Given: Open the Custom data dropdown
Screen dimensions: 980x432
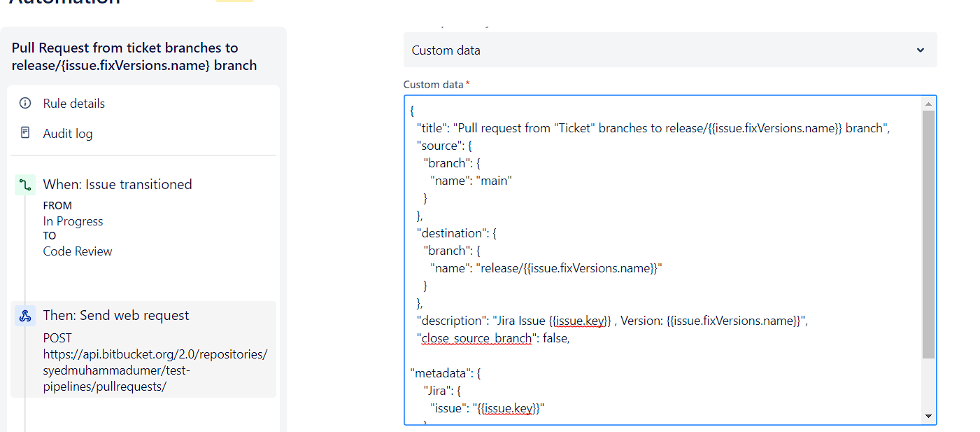Looking at the screenshot, I should [670, 50].
